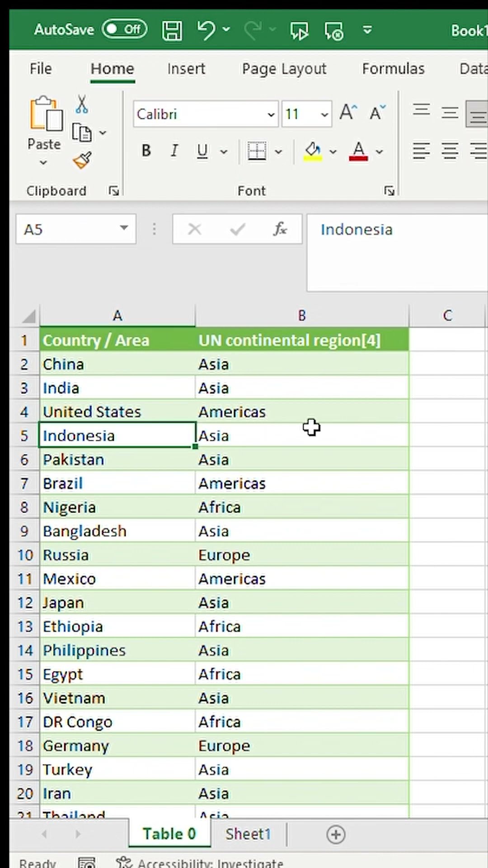Click the macro recording status bar icon
This screenshot has width=488, height=868.
tap(87, 863)
